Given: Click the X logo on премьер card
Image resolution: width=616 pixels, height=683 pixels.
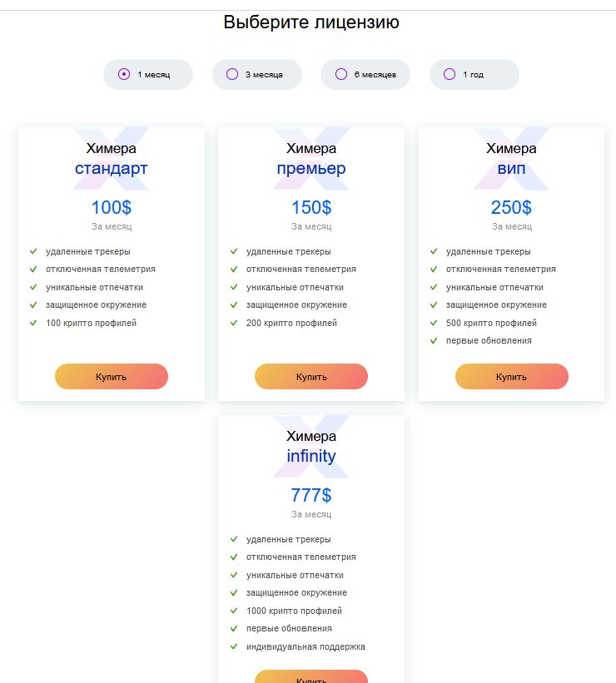Looking at the screenshot, I should 311,159.
